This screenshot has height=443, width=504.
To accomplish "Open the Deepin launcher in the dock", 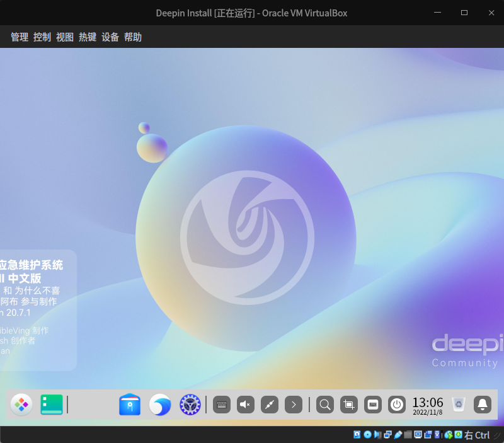I will (21, 405).
